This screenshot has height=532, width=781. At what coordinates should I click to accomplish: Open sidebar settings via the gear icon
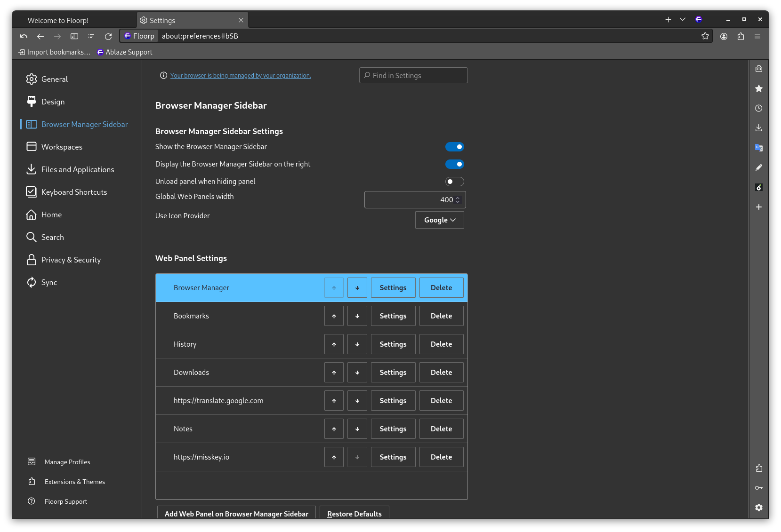(759, 508)
